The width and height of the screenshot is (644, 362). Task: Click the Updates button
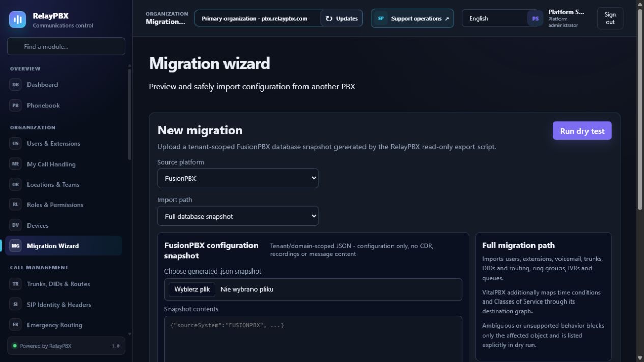(x=342, y=18)
